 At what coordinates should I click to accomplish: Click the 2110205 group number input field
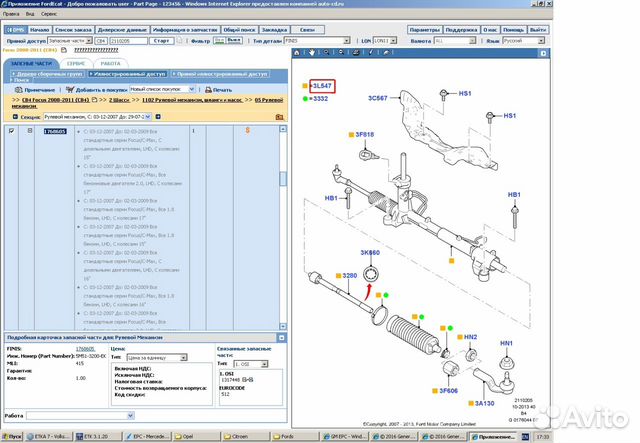click(x=129, y=41)
